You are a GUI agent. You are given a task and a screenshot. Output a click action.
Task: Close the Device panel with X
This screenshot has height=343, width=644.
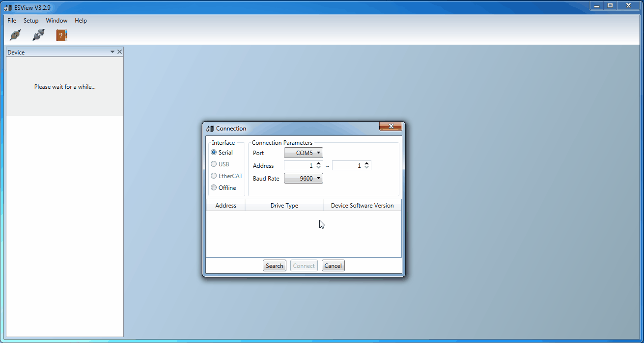[120, 52]
